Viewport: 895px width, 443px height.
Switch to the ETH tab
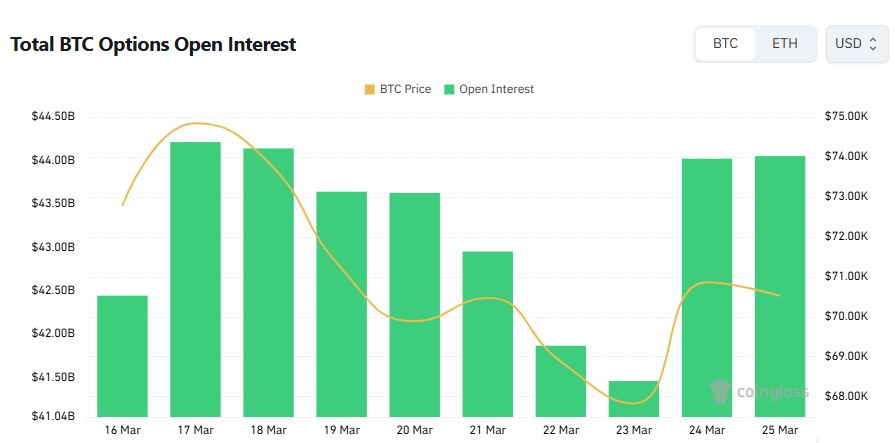coord(785,44)
